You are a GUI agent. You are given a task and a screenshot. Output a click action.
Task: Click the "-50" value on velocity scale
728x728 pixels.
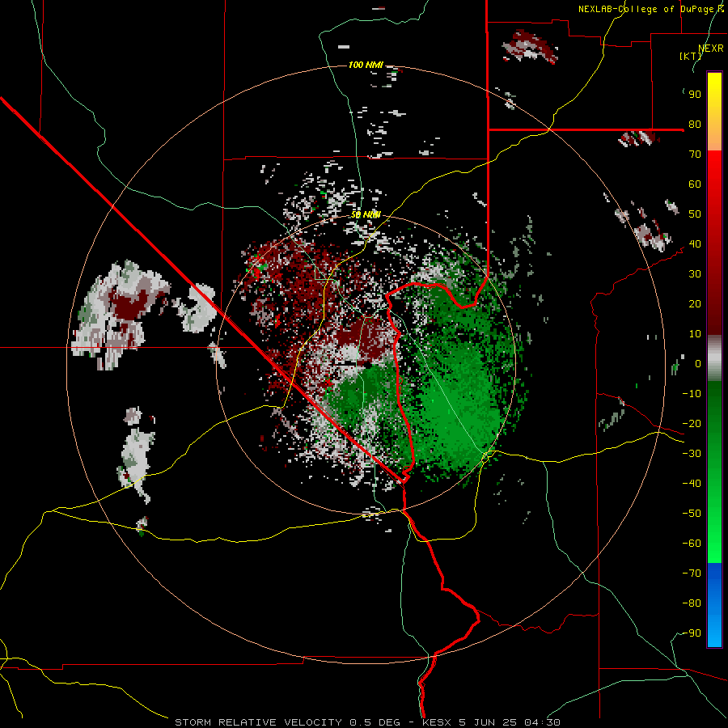[692, 514]
